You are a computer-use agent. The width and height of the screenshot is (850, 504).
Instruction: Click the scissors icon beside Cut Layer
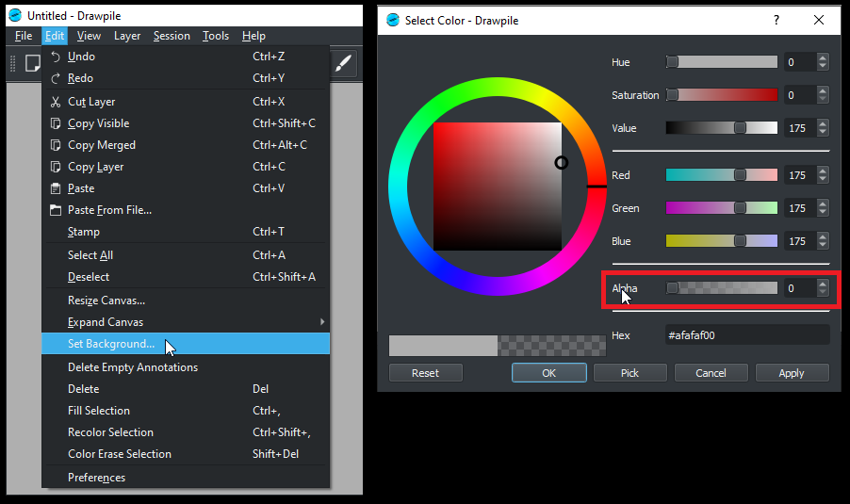click(56, 102)
